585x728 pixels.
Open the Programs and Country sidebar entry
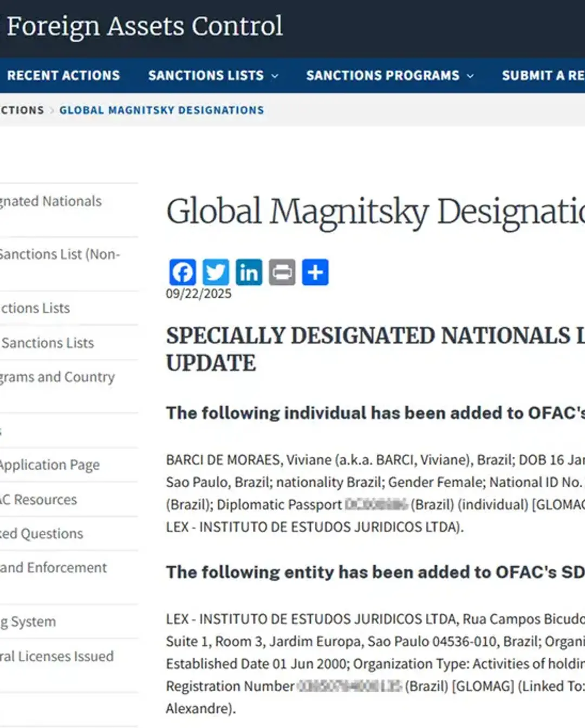click(x=57, y=377)
